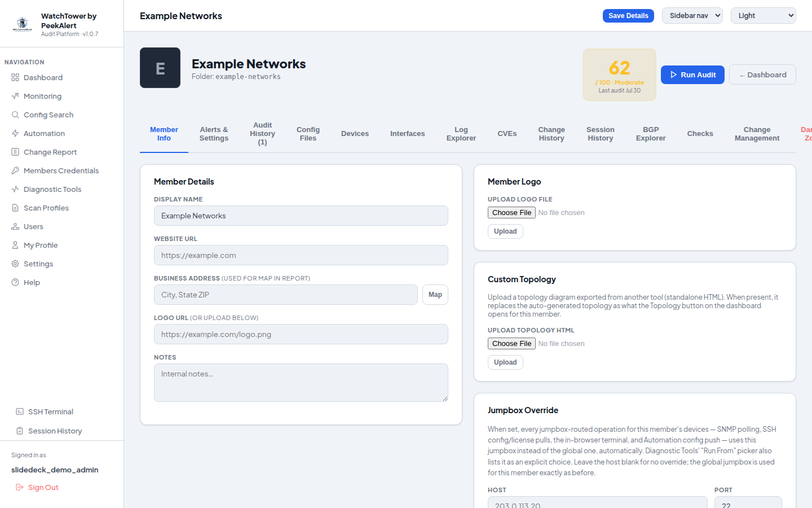Click the Business Address input field
Screen dimensions: 812x508
click(x=286, y=295)
